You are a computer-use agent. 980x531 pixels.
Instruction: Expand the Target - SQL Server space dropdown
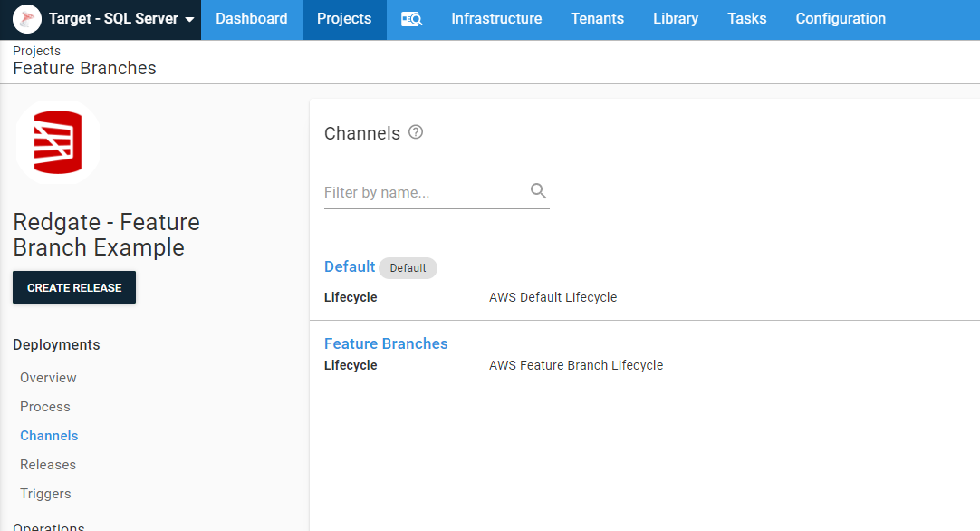(189, 20)
